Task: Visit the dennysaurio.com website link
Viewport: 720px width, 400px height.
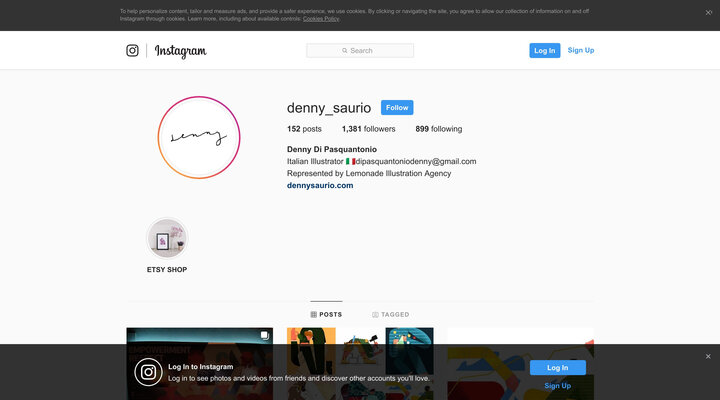Action: pos(320,185)
